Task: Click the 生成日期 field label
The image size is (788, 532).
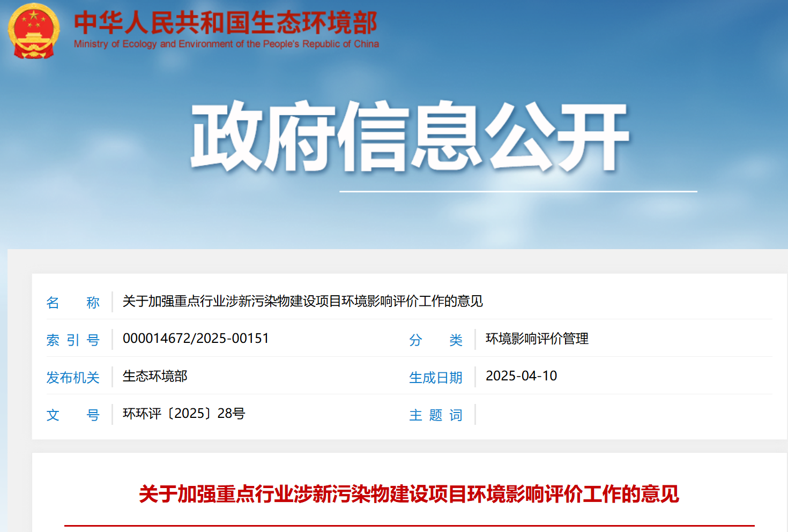Action: tap(436, 377)
